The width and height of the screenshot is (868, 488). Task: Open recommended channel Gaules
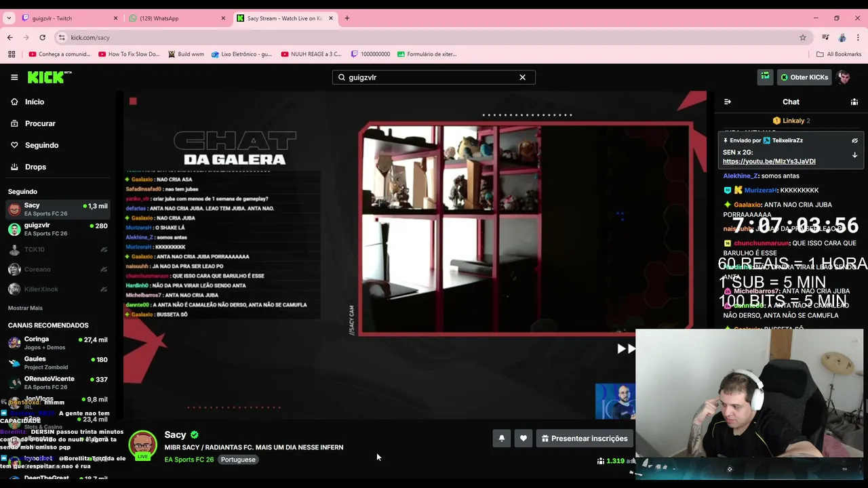(x=58, y=363)
